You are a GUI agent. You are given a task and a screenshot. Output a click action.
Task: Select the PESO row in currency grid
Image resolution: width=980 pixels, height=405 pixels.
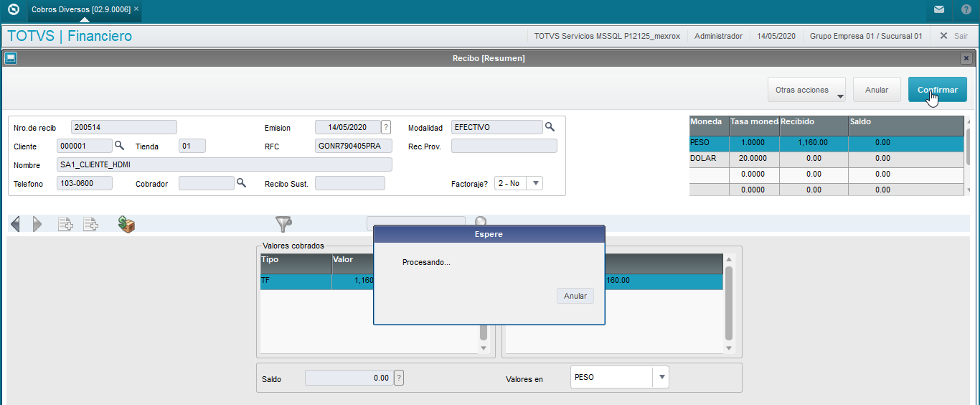826,143
